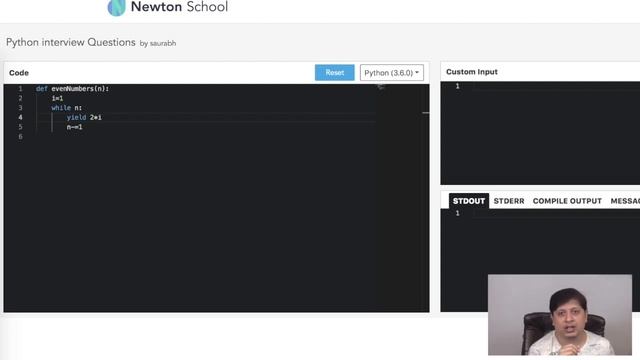
Task: Click the 'Custom Input' panel heading
Action: point(471,72)
